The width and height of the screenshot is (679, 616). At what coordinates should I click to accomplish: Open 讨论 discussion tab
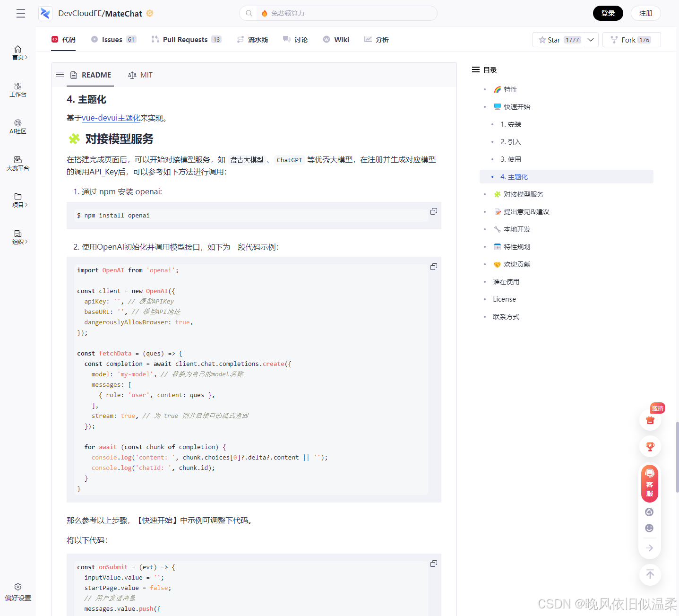coord(295,40)
